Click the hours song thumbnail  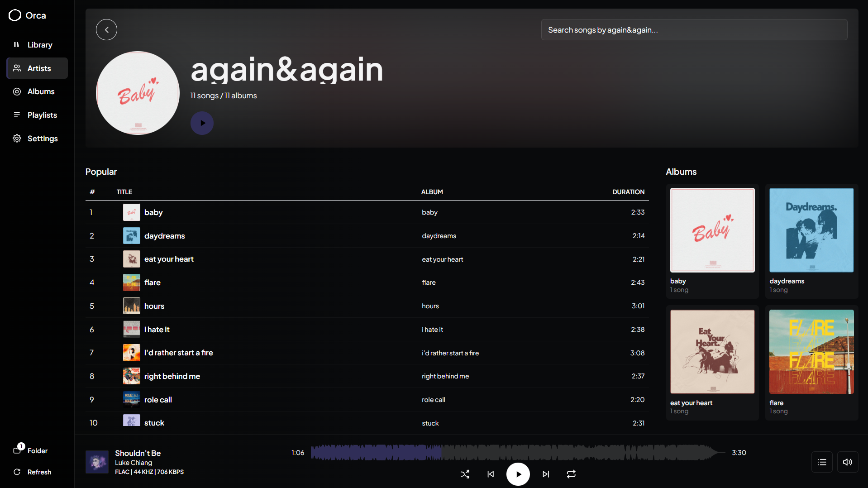(x=132, y=306)
